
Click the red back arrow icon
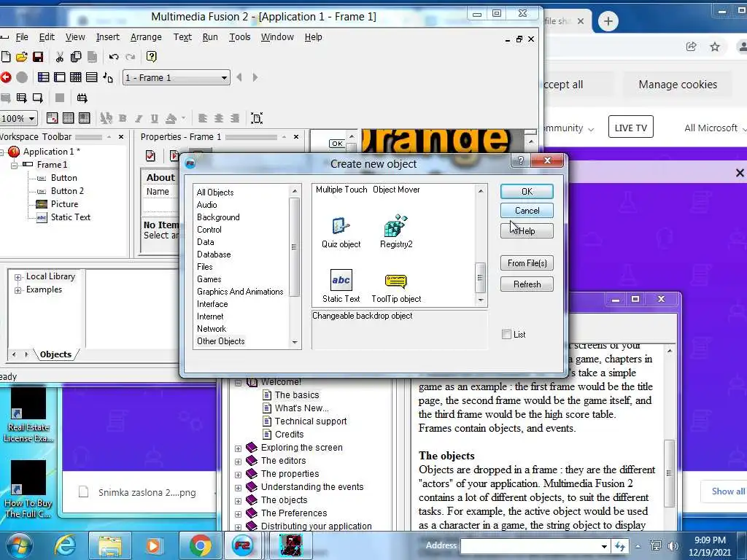click(x=6, y=77)
